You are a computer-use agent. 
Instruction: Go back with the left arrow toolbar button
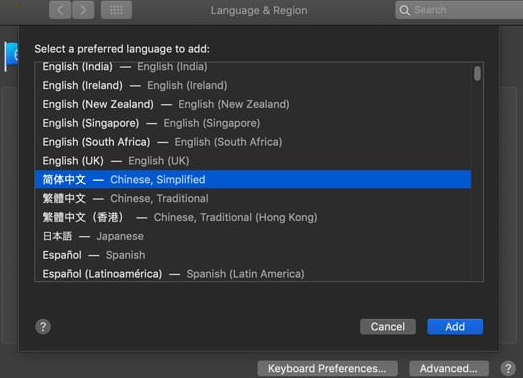[60, 10]
